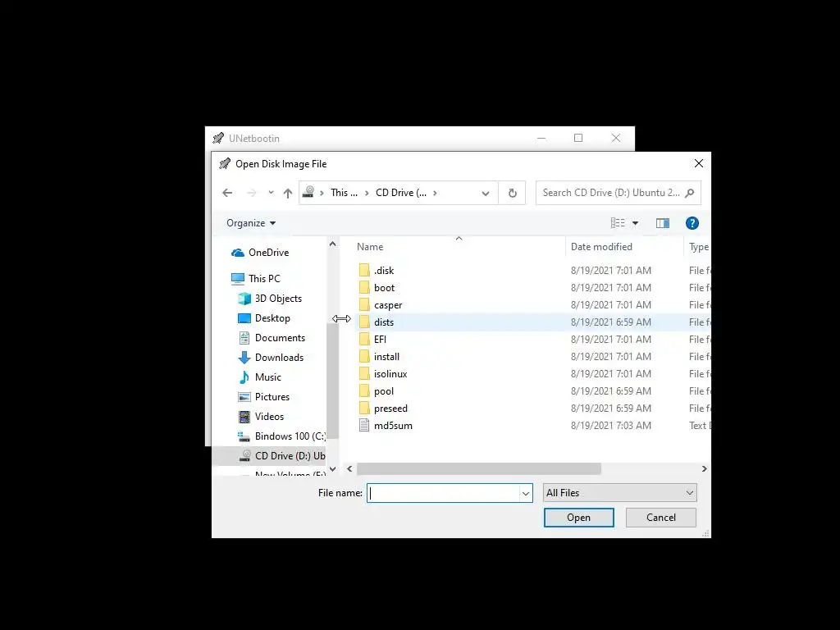
Task: Click the 3D Objects cube icon
Action: (x=244, y=299)
